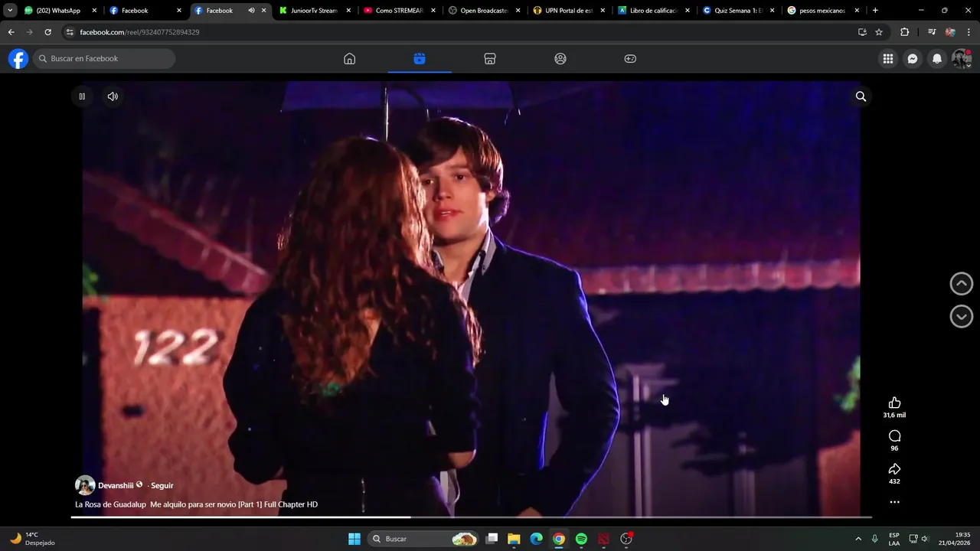Open Windows Start menu
980x551 pixels.
click(x=354, y=539)
